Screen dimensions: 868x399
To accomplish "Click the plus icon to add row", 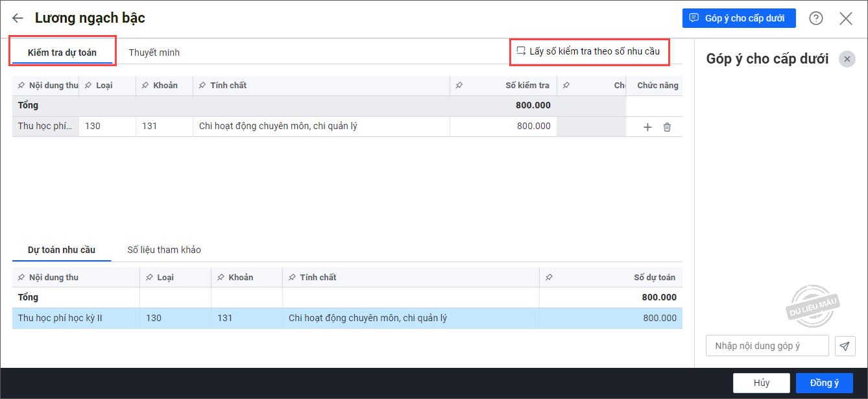I will pos(647,127).
